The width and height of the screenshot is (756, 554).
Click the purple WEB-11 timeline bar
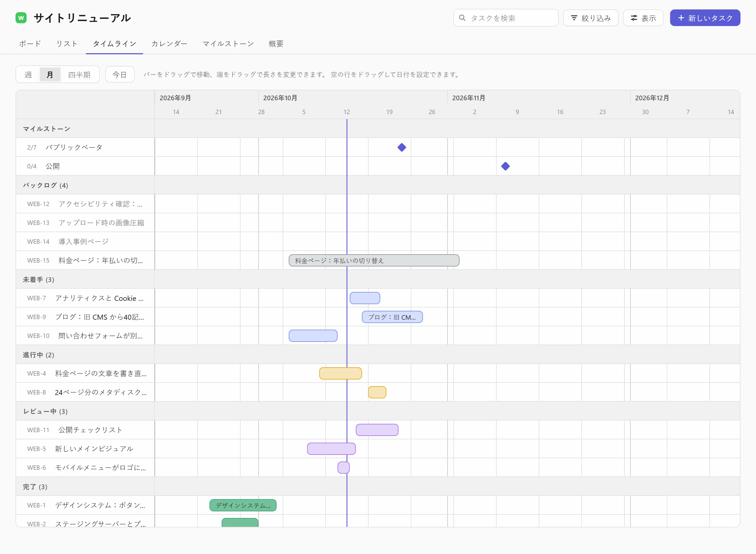(x=377, y=430)
